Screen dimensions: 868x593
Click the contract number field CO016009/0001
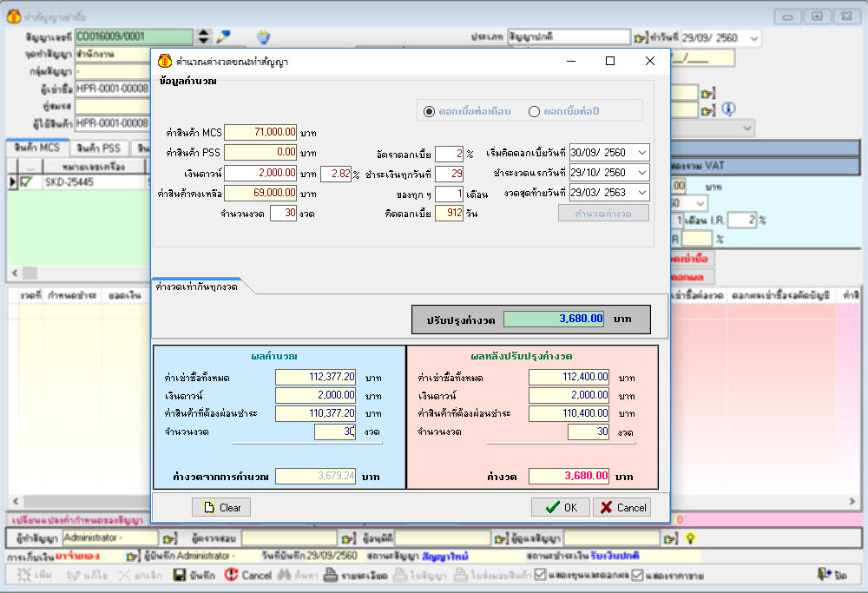pyautogui.click(x=134, y=36)
